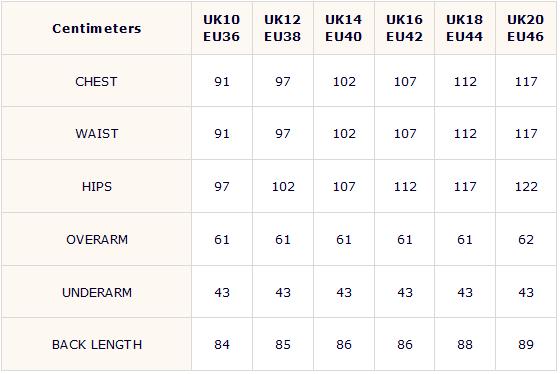The image size is (560, 374).
Task: Click the hips value 102 for UK12
Action: [x=283, y=186]
